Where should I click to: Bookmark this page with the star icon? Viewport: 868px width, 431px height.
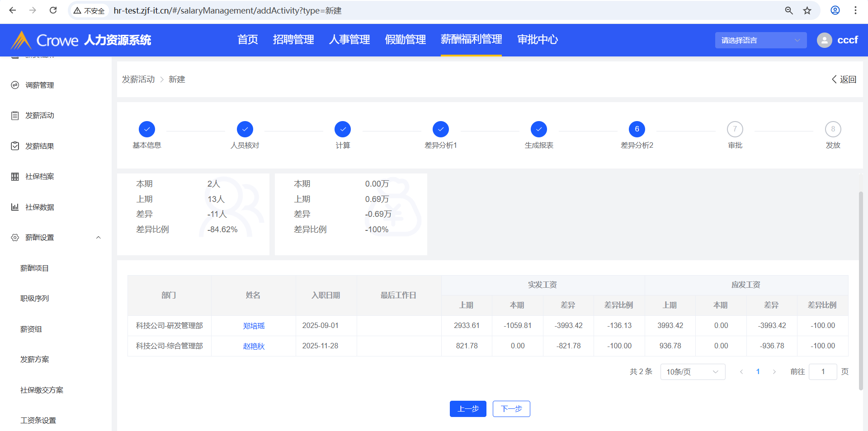pyautogui.click(x=807, y=10)
